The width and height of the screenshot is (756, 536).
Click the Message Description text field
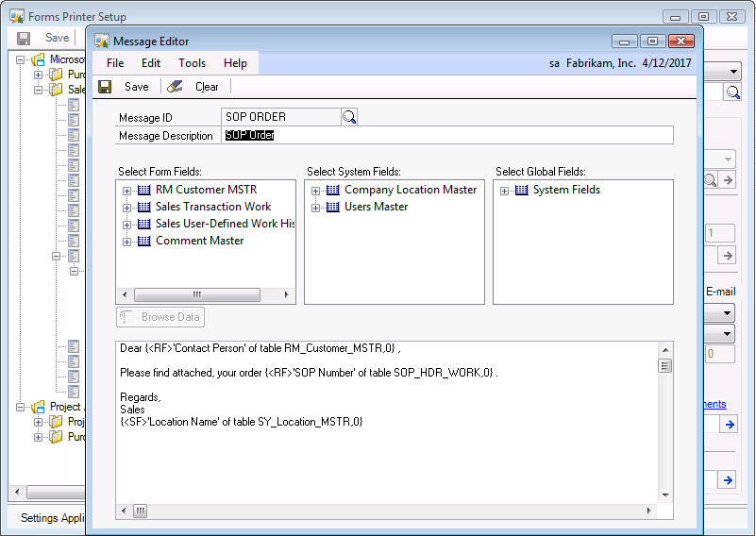click(448, 136)
